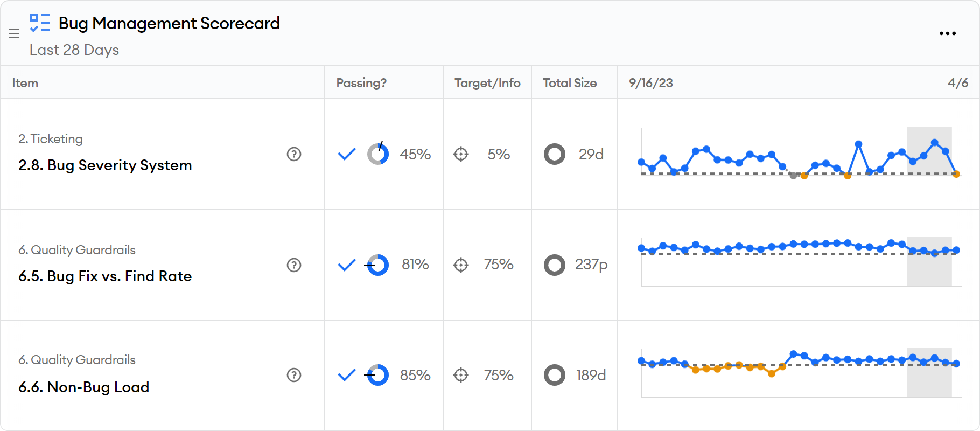This screenshot has width=980, height=431.
Task: Click the target icon beside 5%
Action: pyautogui.click(x=461, y=155)
